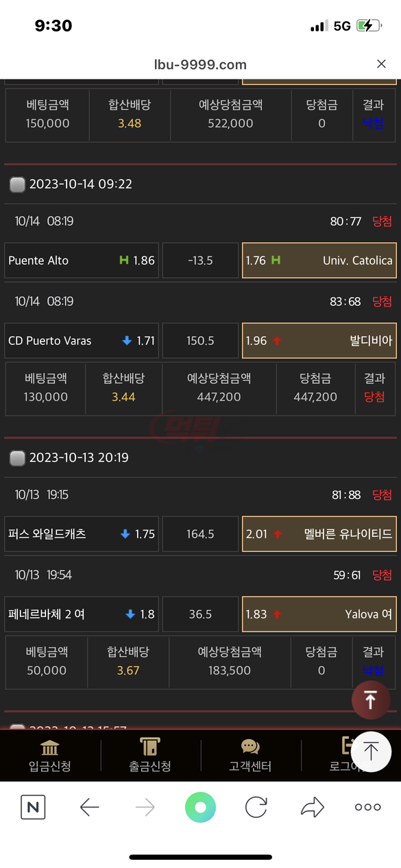Tap the green circle center browser button
The image size is (401, 868).
point(200,808)
